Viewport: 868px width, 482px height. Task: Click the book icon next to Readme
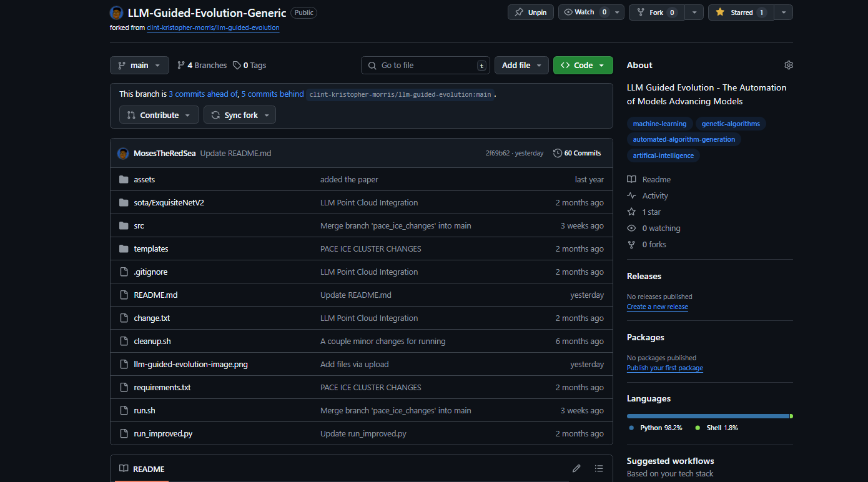pos(631,179)
